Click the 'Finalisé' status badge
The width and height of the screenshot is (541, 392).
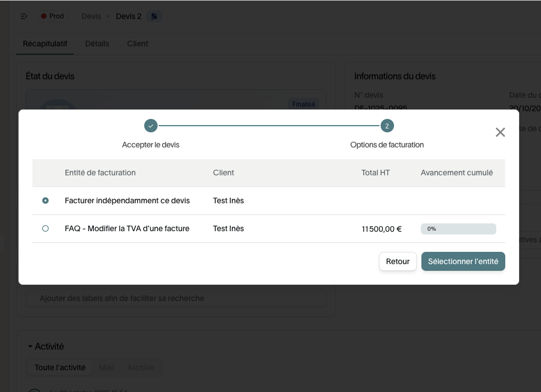click(x=303, y=104)
